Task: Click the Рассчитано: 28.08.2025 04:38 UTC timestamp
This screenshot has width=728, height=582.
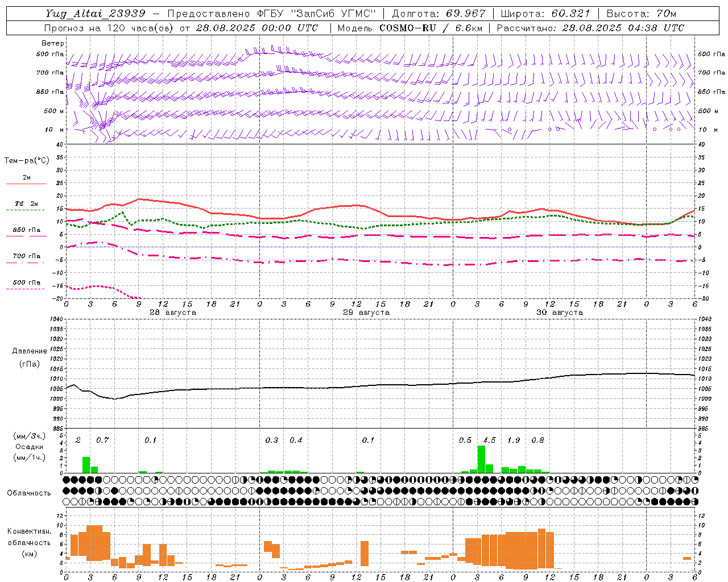Action: 591,28
